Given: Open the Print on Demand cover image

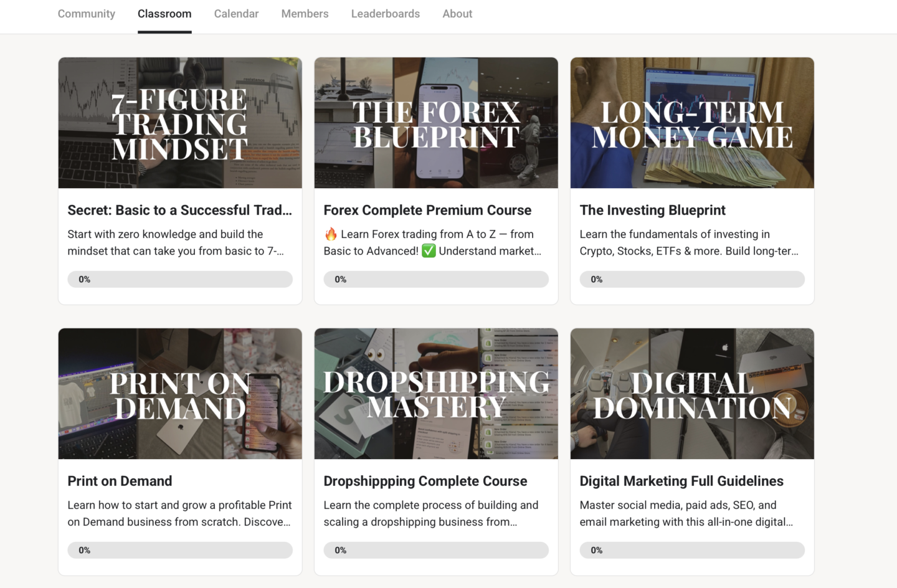Looking at the screenshot, I should pyautogui.click(x=180, y=394).
